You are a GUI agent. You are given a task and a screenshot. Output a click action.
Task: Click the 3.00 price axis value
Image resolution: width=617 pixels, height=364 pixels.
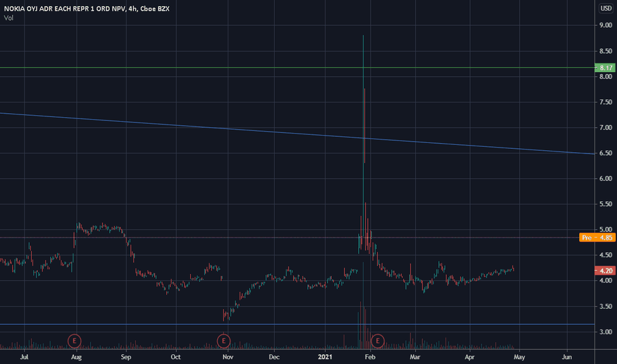click(606, 332)
